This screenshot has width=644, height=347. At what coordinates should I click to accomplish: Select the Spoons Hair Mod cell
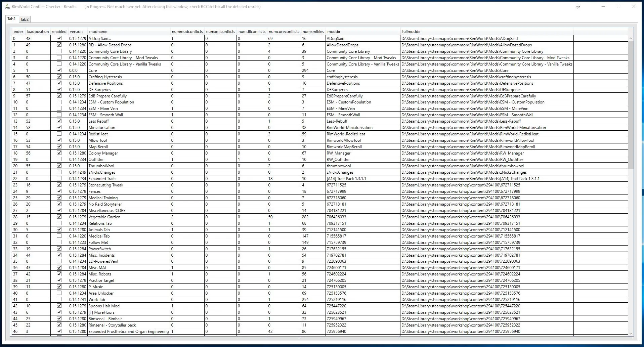pyautogui.click(x=129, y=306)
